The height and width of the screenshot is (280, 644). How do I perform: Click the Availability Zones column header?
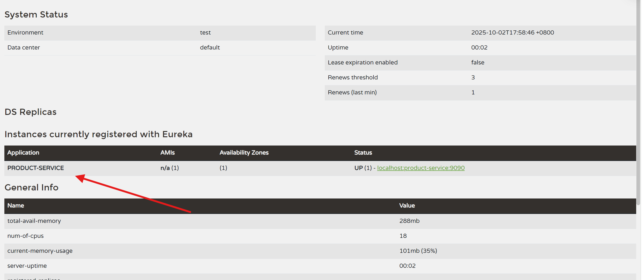[x=244, y=153]
